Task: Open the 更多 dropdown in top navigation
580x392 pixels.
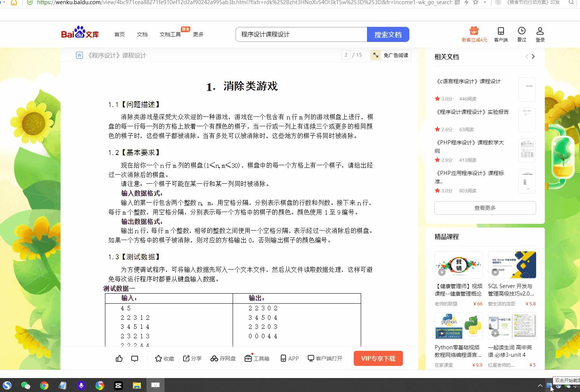Action: (198, 34)
